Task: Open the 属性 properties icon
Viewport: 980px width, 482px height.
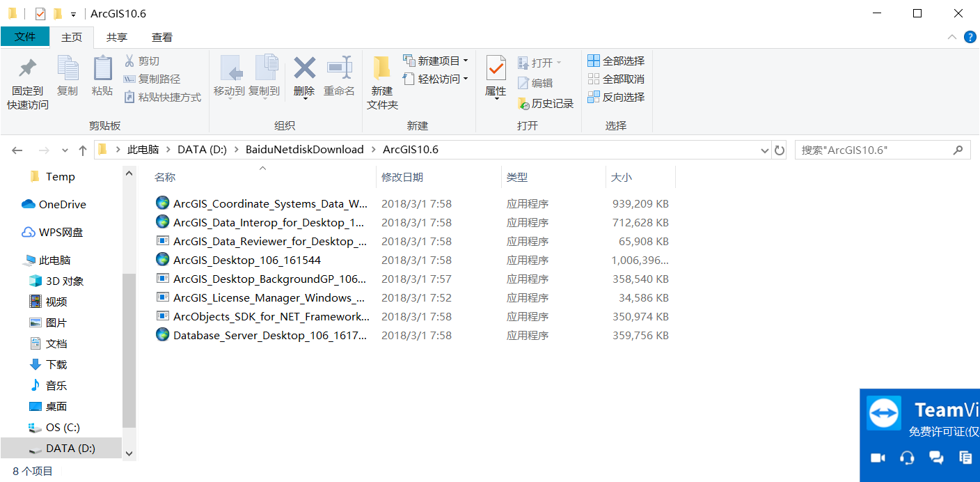Action: 496,68
